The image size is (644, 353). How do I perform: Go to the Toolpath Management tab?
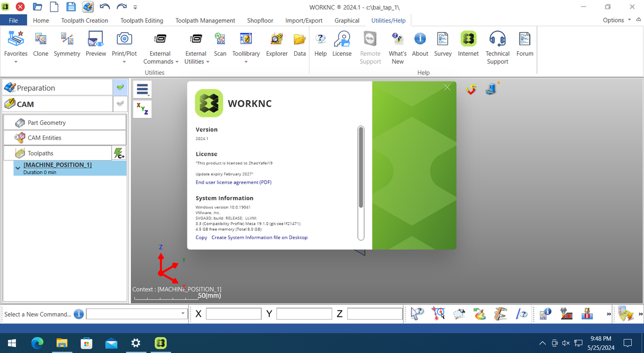click(x=205, y=21)
